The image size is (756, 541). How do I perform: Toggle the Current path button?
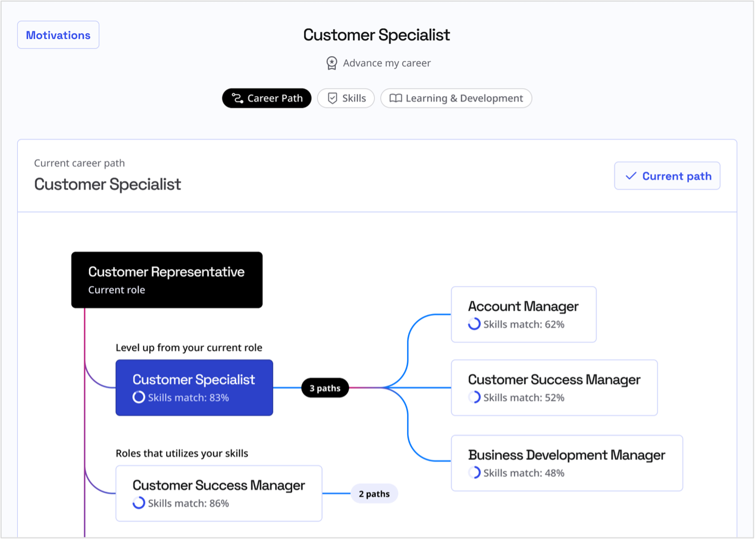tap(667, 176)
